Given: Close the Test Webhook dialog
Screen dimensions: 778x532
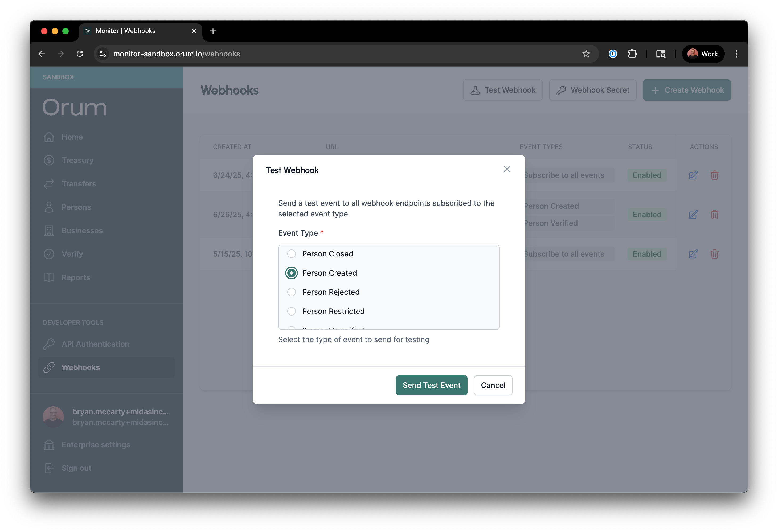Looking at the screenshot, I should (507, 169).
